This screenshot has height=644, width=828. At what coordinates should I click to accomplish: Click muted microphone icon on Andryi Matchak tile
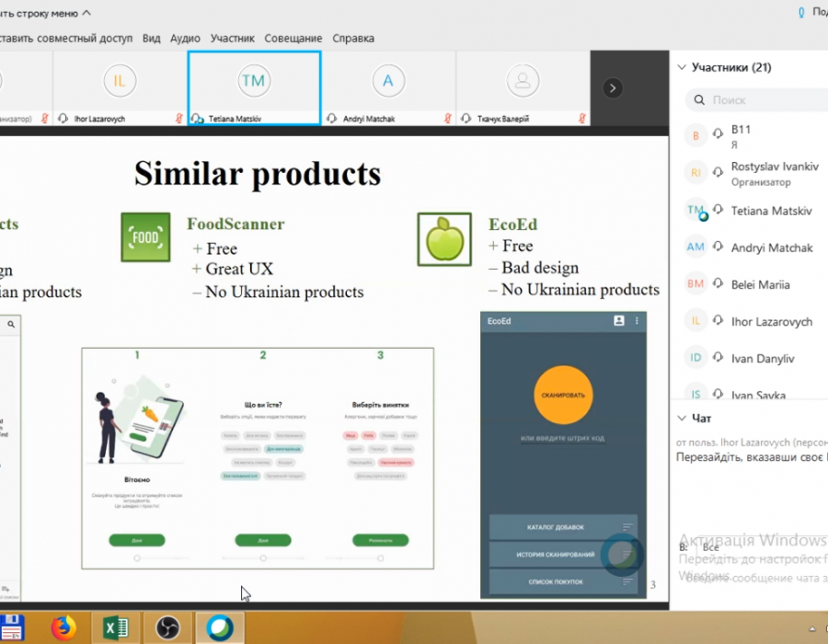[x=448, y=119]
